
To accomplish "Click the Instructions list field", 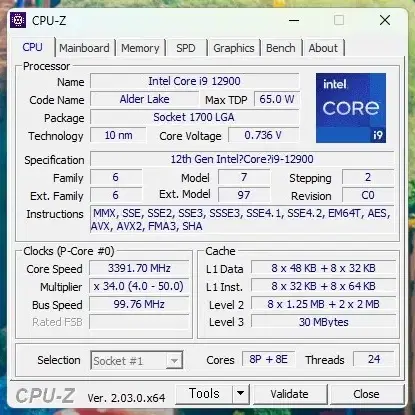I will 242,220.
